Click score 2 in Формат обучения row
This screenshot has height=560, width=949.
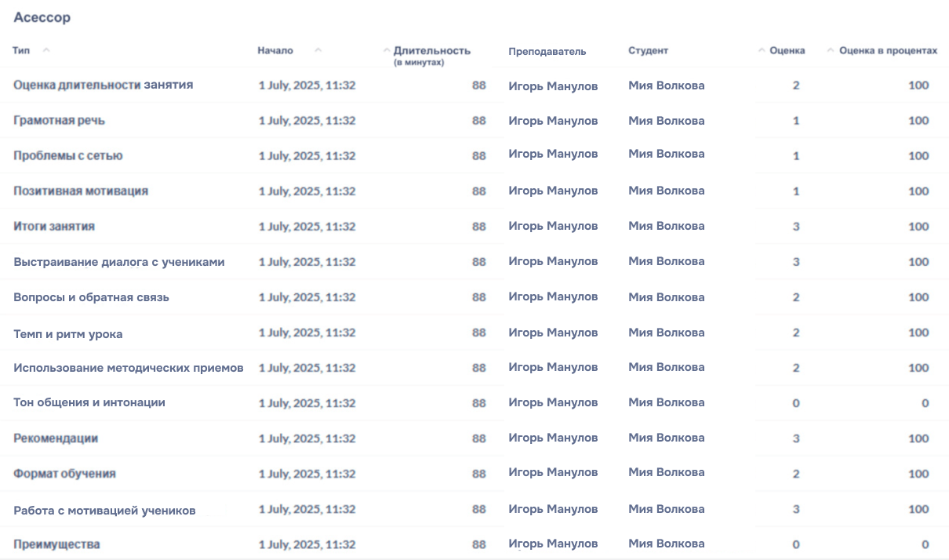click(x=796, y=474)
